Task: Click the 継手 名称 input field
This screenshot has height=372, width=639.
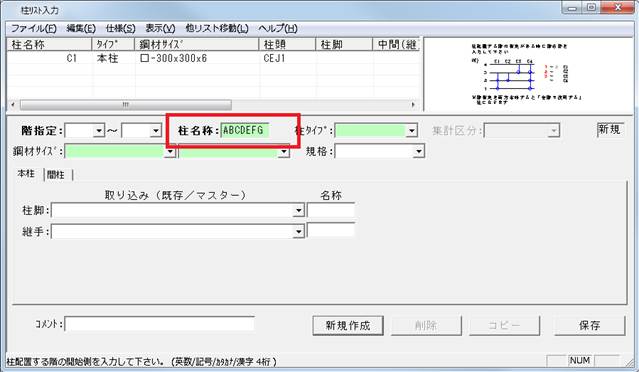Action: click(331, 231)
